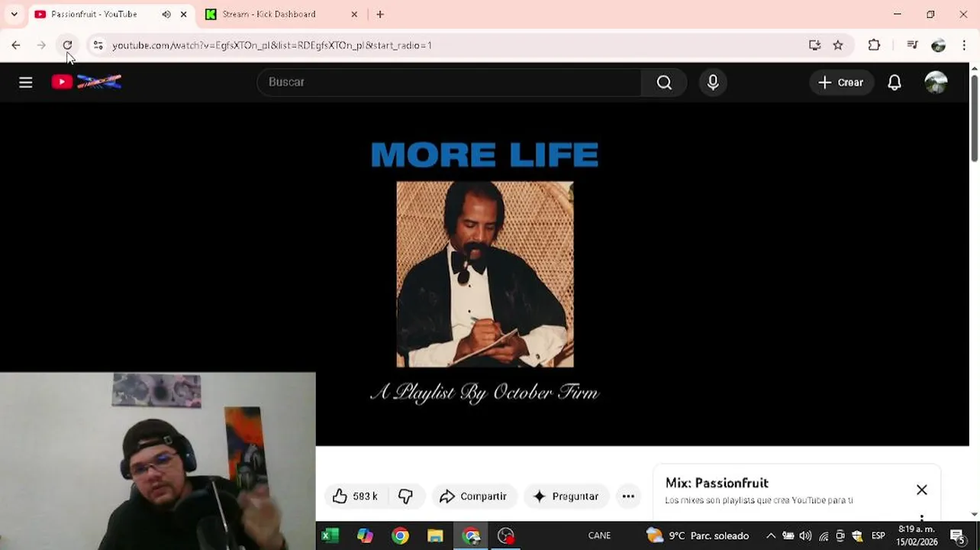
Task: Open a new browser tab
Action: coord(380,15)
